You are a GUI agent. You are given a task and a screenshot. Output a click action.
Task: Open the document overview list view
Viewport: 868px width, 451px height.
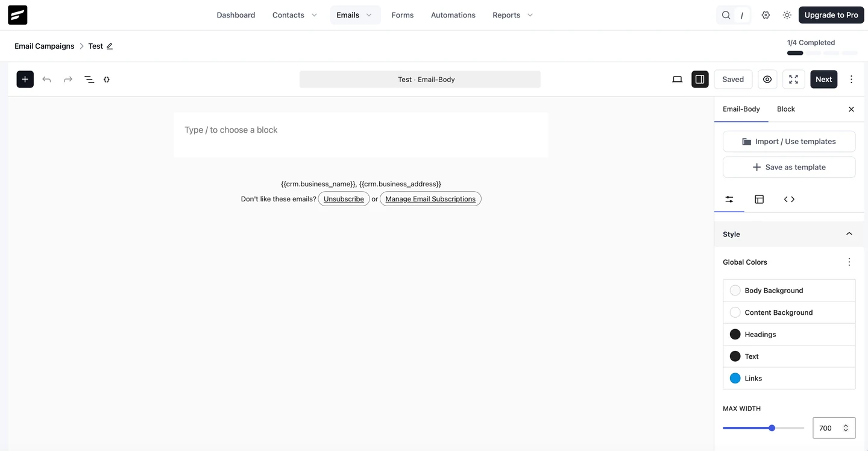tap(89, 79)
